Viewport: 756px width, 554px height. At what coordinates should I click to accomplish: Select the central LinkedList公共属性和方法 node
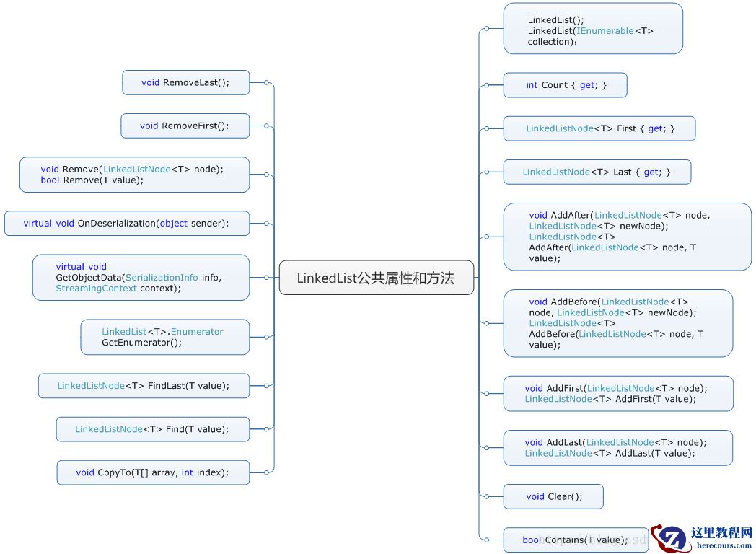tap(376, 277)
